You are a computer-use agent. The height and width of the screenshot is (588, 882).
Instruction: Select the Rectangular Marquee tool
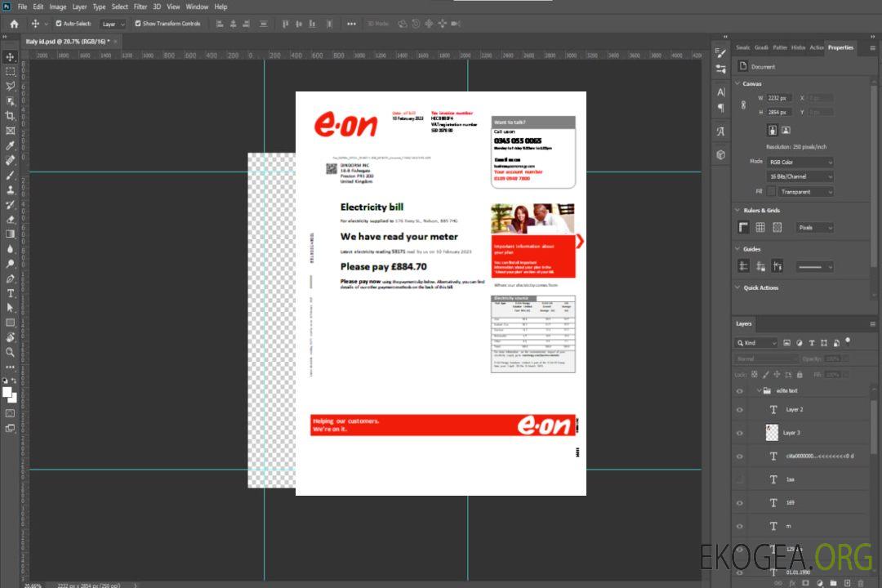coord(11,72)
